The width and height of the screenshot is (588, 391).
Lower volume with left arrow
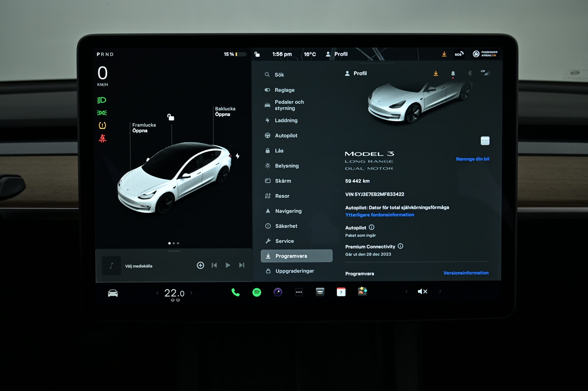click(x=406, y=291)
